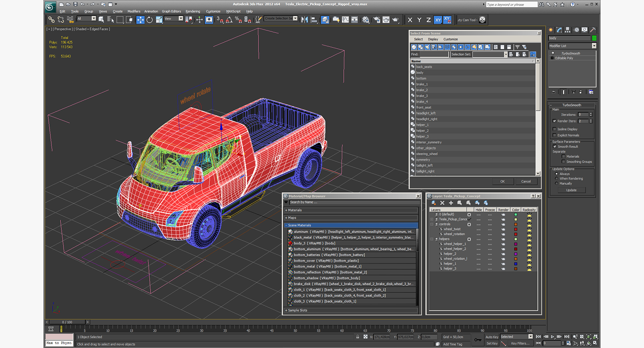Open the Graph Editors menu
This screenshot has height=348, width=644.
click(x=171, y=11)
